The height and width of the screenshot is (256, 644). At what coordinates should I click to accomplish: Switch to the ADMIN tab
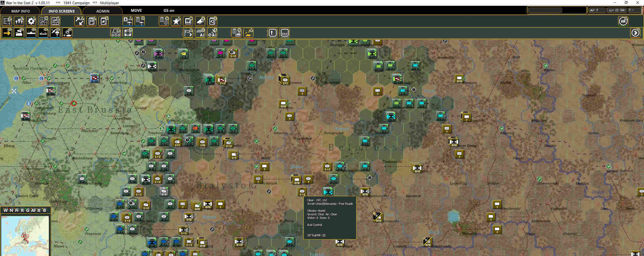[103, 11]
